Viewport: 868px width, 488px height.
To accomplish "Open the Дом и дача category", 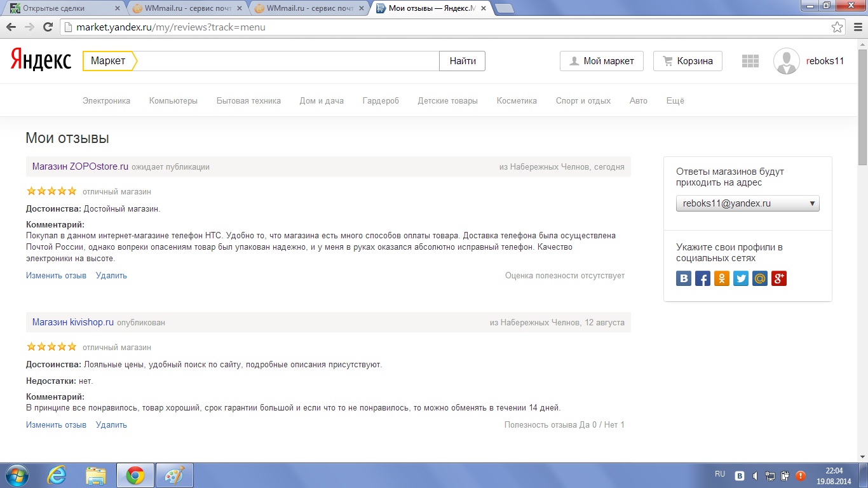I will click(x=322, y=100).
